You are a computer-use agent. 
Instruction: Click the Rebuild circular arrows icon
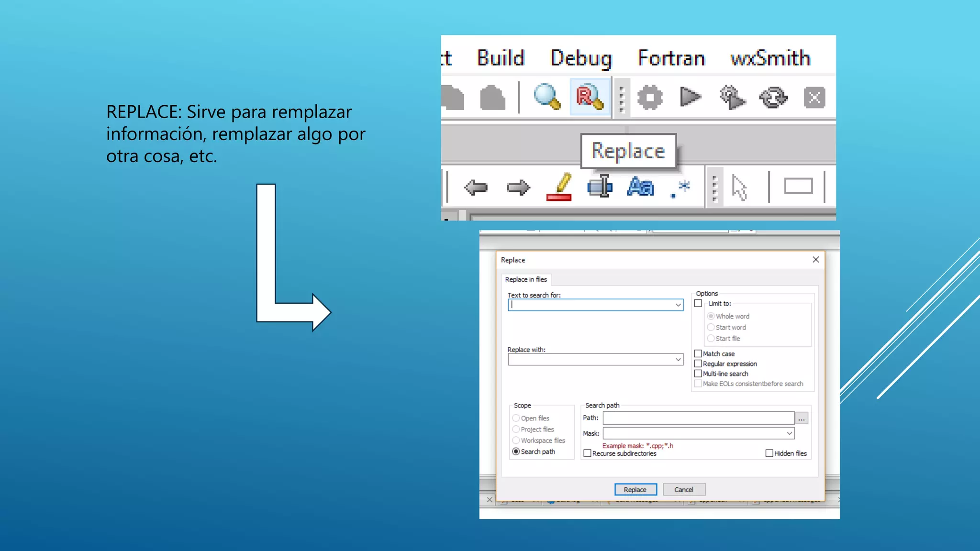[773, 98]
